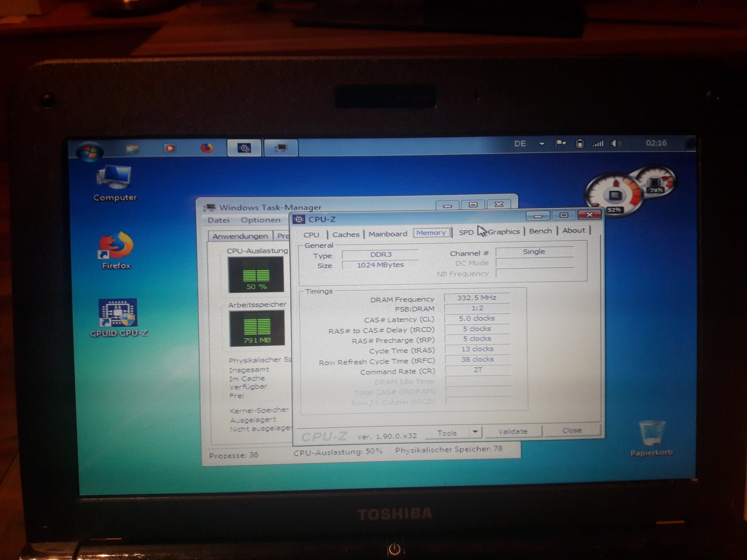Click the network signal tray icon
The height and width of the screenshot is (560, 747).
(598, 144)
